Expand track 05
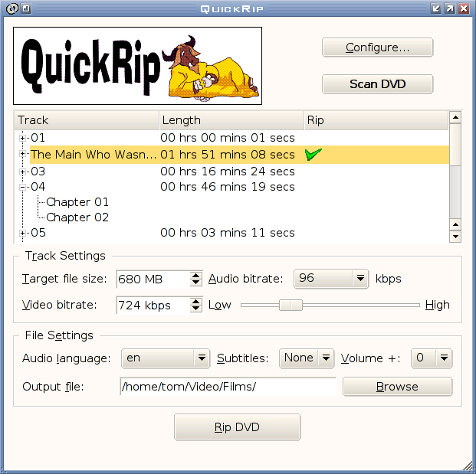The width and height of the screenshot is (476, 474). tap(22, 234)
